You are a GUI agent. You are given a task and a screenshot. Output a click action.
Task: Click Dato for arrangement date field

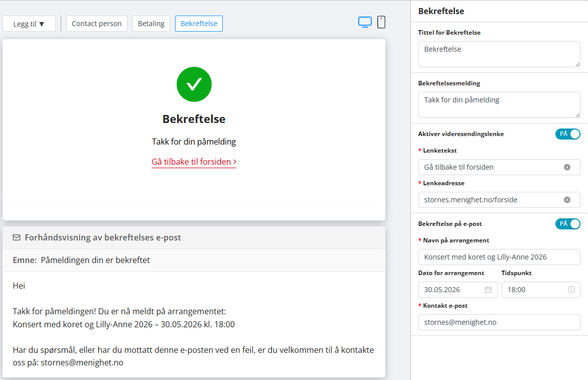458,290
